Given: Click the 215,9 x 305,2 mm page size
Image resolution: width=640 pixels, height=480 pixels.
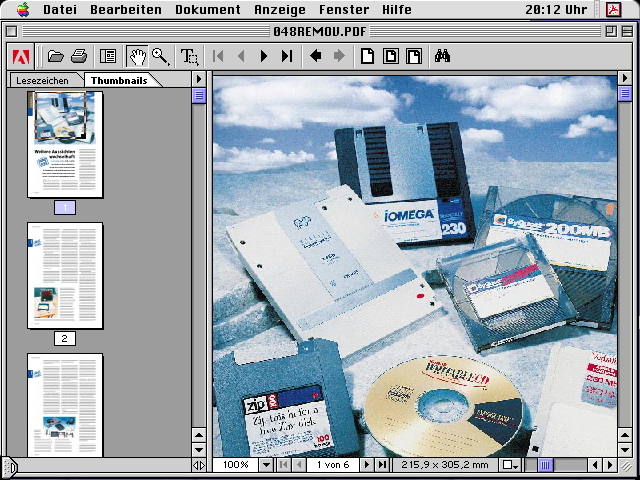Looking at the screenshot, I should click(445, 464).
